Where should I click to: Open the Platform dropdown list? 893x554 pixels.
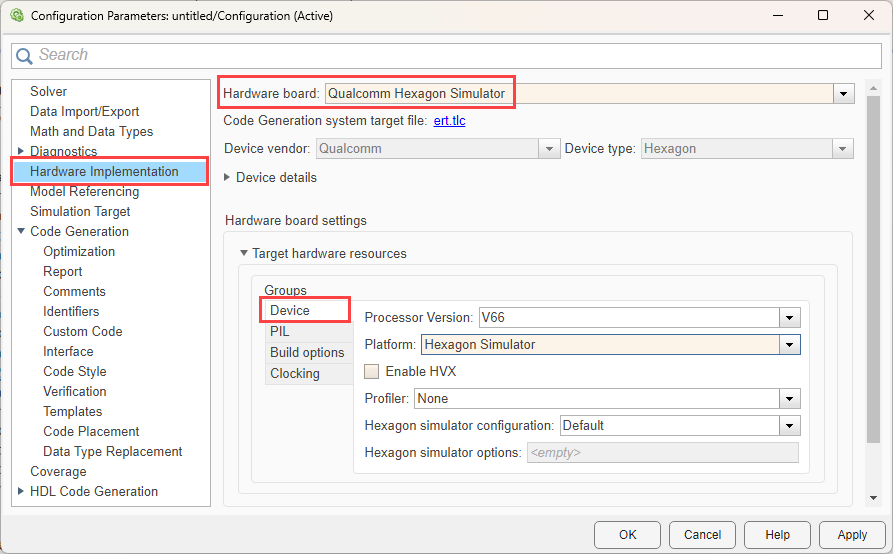tap(790, 345)
